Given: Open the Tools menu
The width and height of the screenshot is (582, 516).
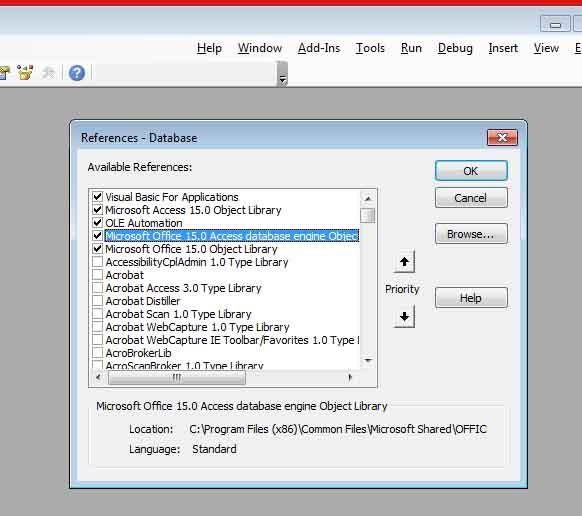Looking at the screenshot, I should (370, 48).
